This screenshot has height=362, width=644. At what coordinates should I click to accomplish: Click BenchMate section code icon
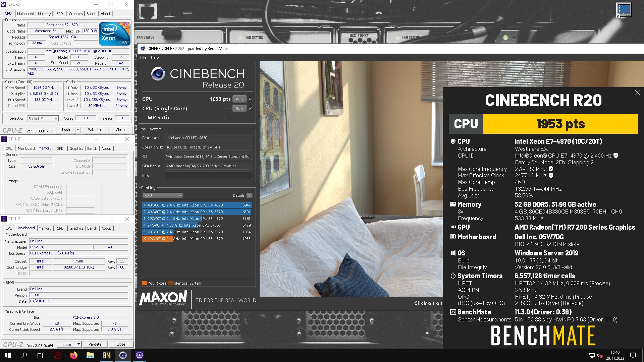click(x=453, y=312)
